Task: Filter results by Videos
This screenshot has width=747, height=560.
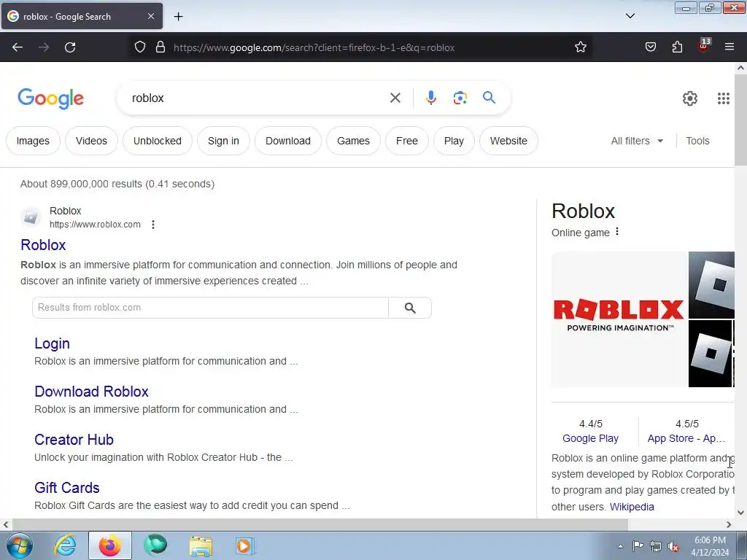Action: tap(91, 141)
